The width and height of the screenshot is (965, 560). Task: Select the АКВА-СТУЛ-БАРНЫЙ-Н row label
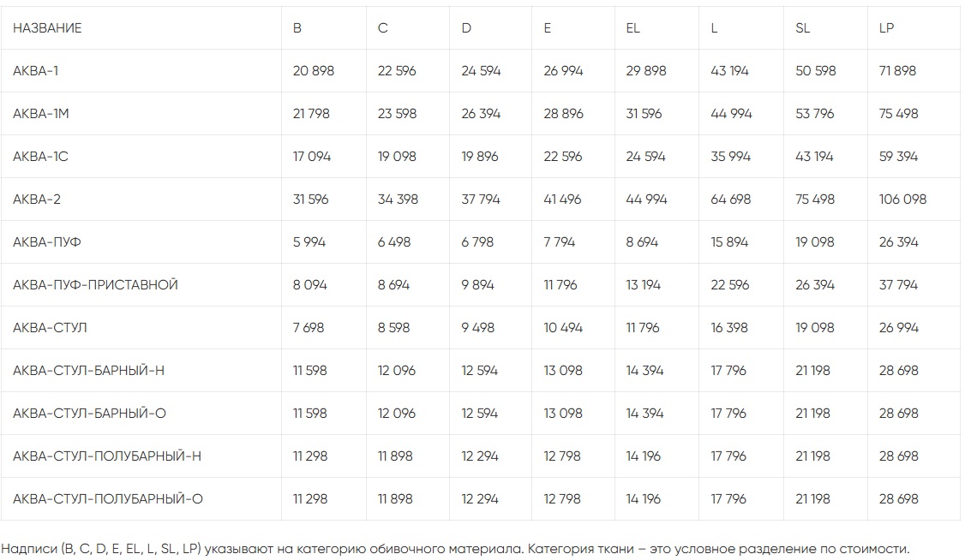point(89,371)
